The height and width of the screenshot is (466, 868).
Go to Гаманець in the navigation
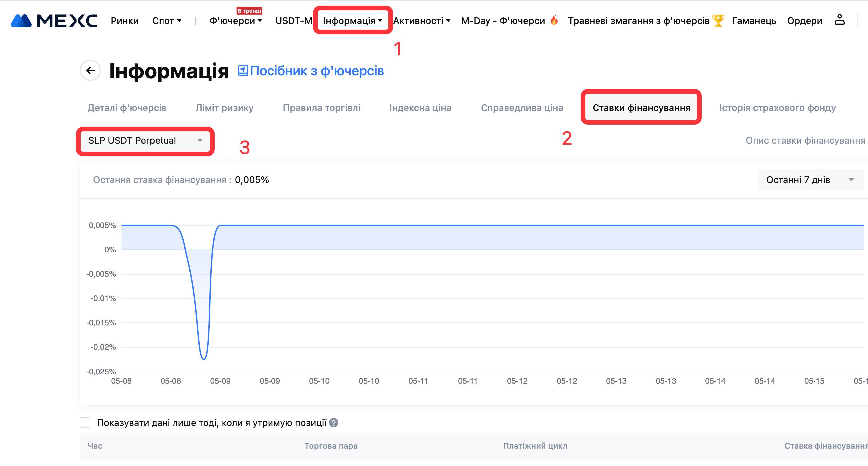[754, 21]
